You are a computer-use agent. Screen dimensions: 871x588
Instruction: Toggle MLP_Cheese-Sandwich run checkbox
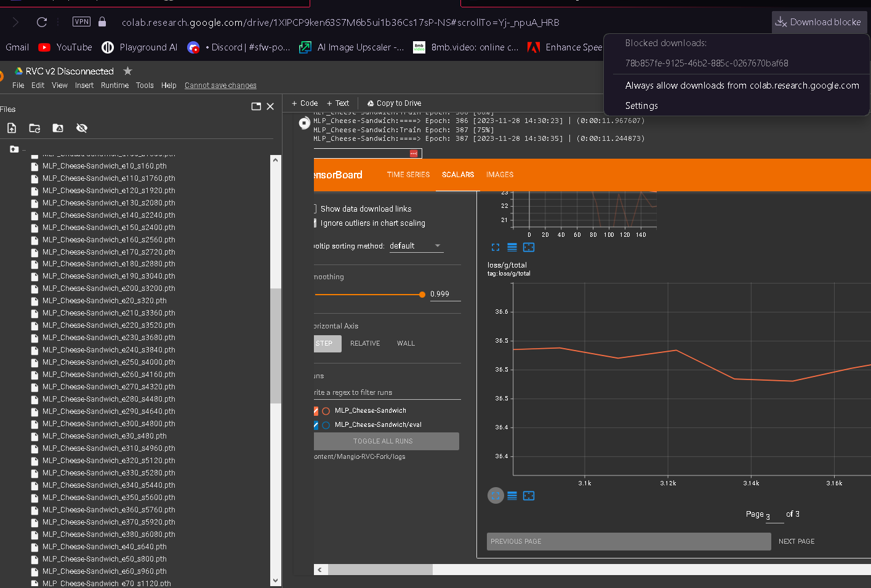(x=316, y=411)
